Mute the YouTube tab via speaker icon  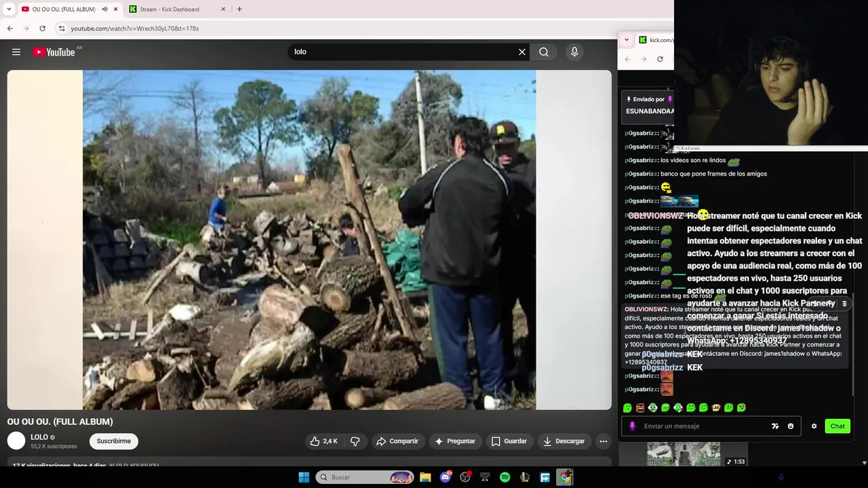coord(104,9)
